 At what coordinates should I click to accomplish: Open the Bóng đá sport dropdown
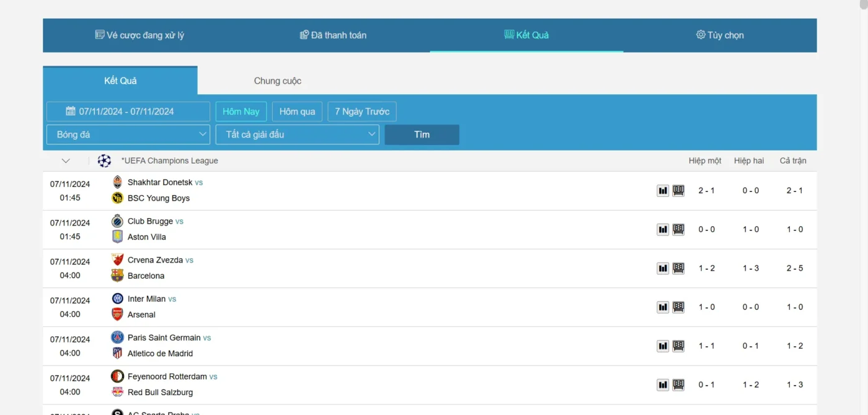[x=128, y=134]
